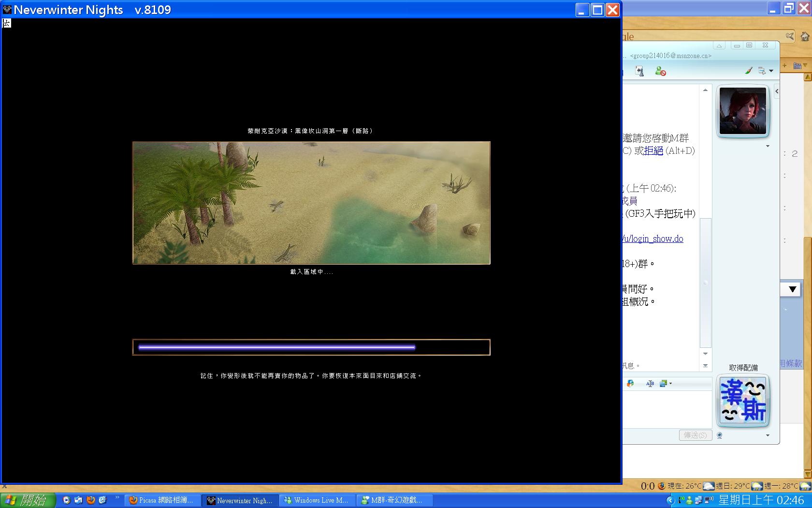Open the colorful nudge/wink icon in Messenger
812x508 pixels.
click(x=630, y=384)
